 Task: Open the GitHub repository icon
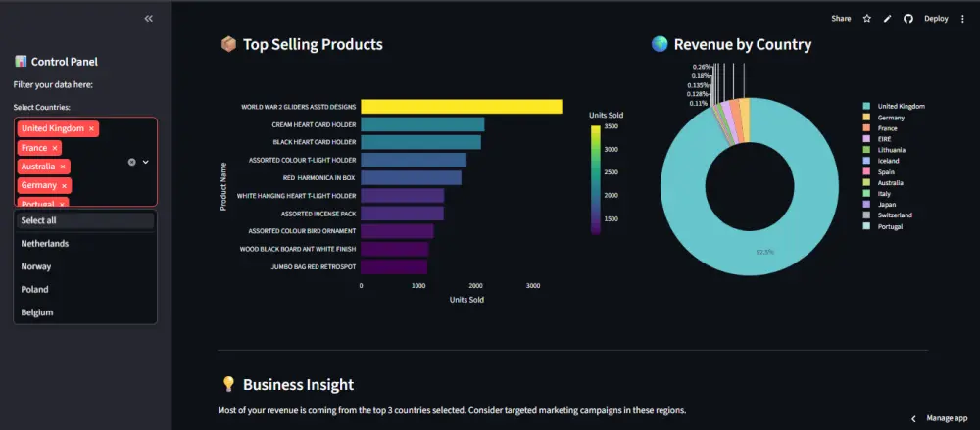pos(907,18)
